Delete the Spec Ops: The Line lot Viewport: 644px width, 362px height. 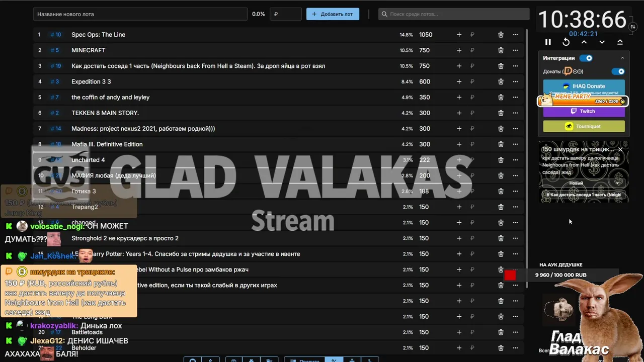pyautogui.click(x=501, y=35)
